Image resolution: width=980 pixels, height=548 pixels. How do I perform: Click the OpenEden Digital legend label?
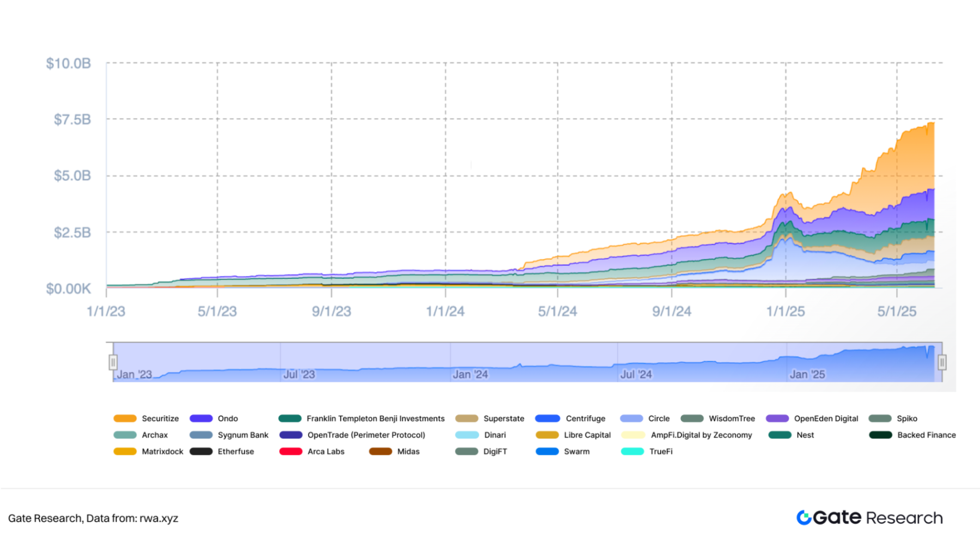pos(825,418)
